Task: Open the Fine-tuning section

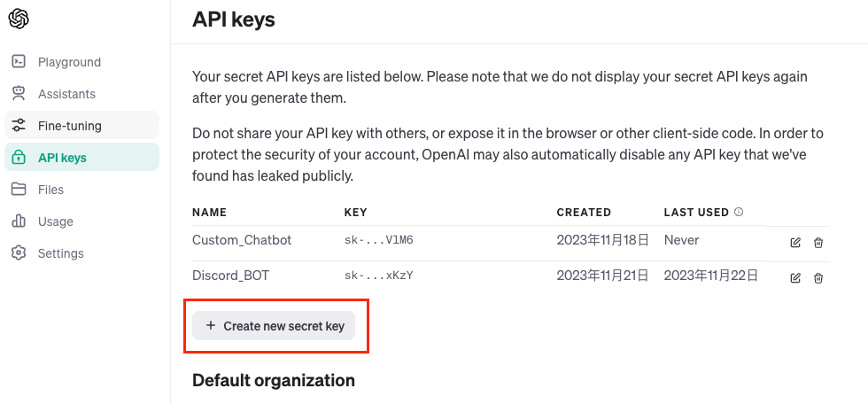Action: (70, 126)
